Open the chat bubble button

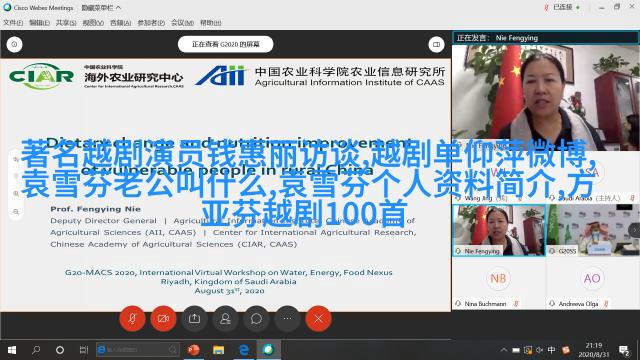pyautogui.click(x=256, y=318)
